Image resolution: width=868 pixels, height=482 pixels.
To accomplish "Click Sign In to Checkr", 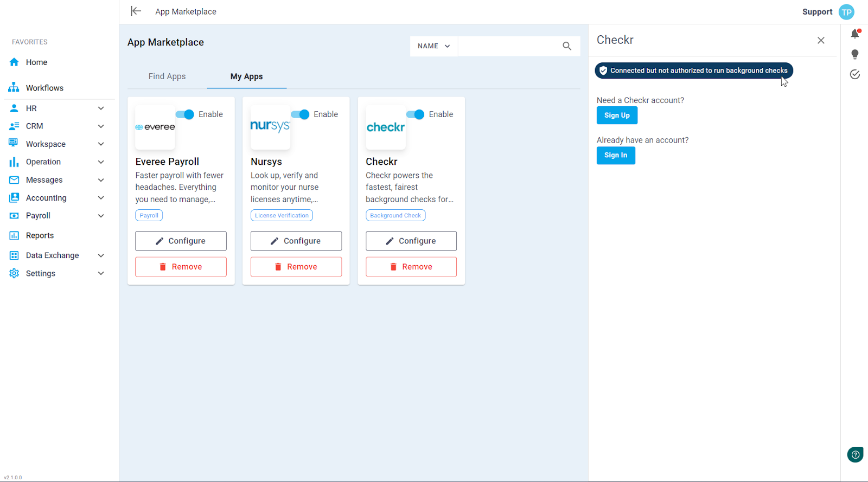I will pyautogui.click(x=616, y=155).
